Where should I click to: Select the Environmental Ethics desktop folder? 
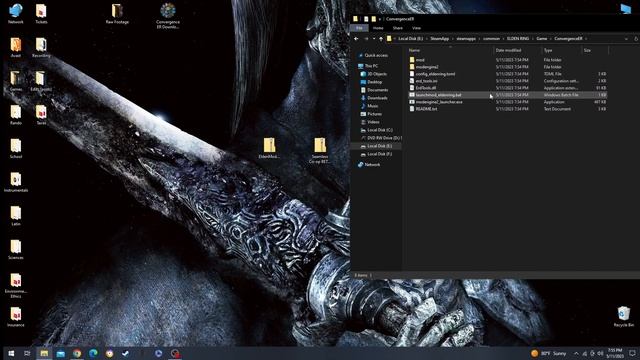pyautogui.click(x=16, y=286)
